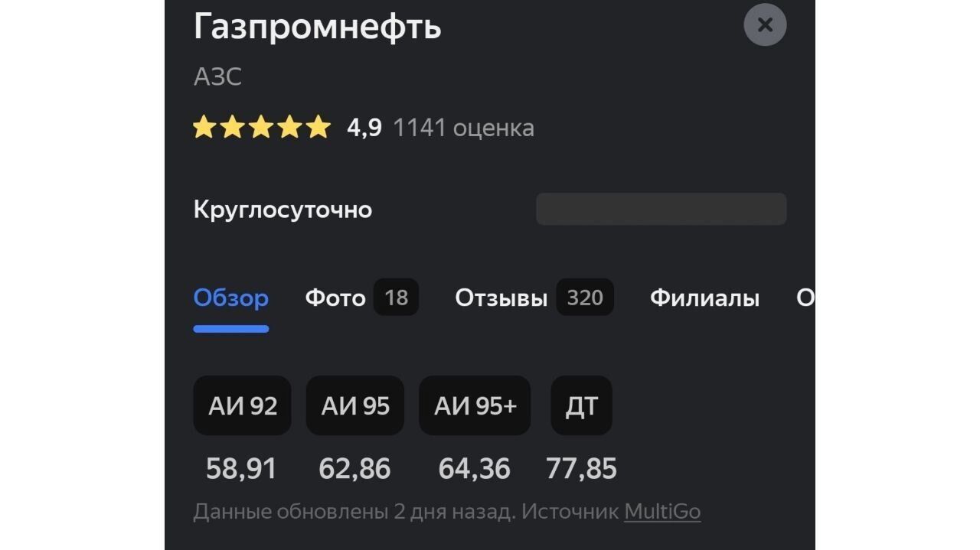The width and height of the screenshot is (980, 550).
Task: Click the gray placeholder bar beside Круглосуточно
Action: point(661,209)
